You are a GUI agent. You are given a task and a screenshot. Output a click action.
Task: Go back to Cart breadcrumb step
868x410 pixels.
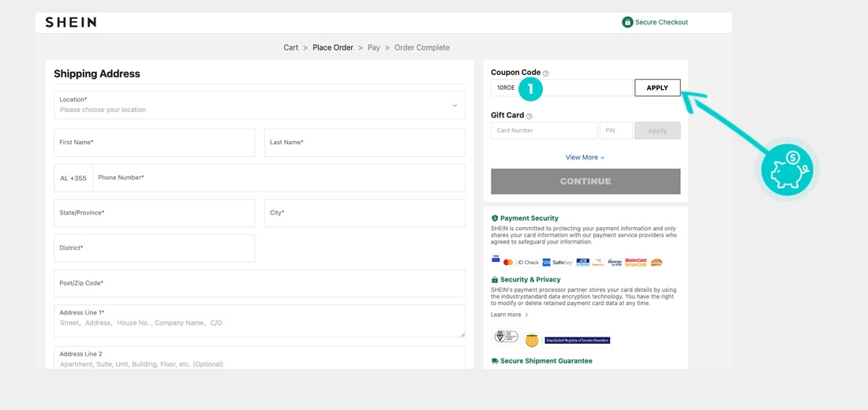290,47
